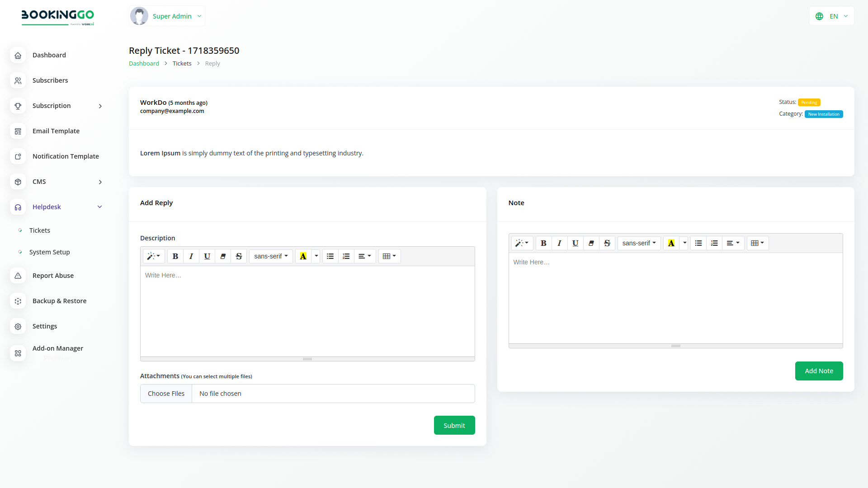The width and height of the screenshot is (868, 488).
Task: Click italic icon in the Note editor
Action: (x=559, y=243)
